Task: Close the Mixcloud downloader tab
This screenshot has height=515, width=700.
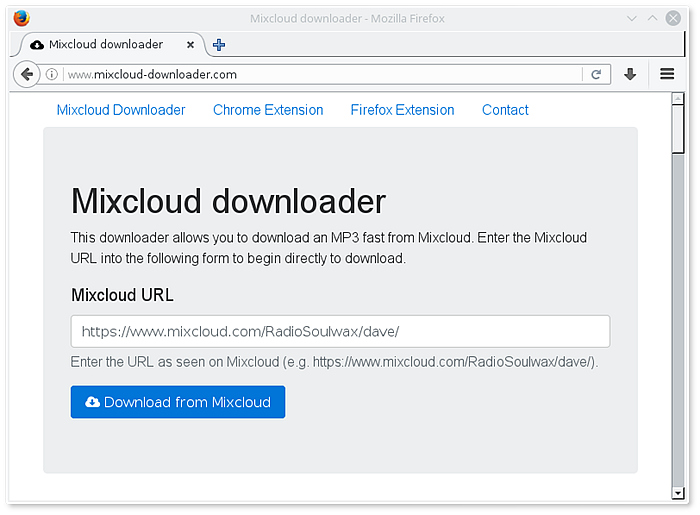Action: 190,45
